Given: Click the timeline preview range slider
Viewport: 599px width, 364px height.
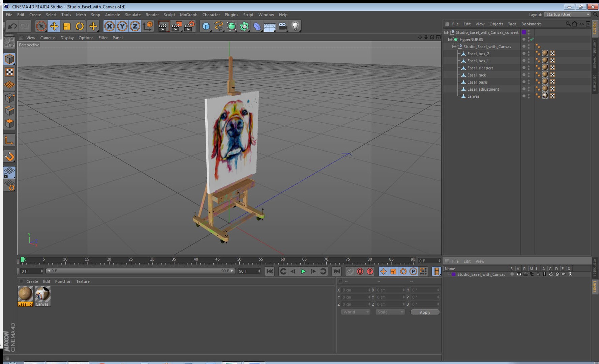Looking at the screenshot, I should click(140, 271).
